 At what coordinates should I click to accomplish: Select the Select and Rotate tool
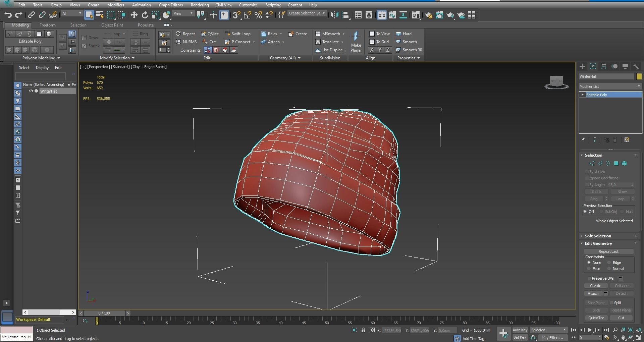click(x=145, y=15)
